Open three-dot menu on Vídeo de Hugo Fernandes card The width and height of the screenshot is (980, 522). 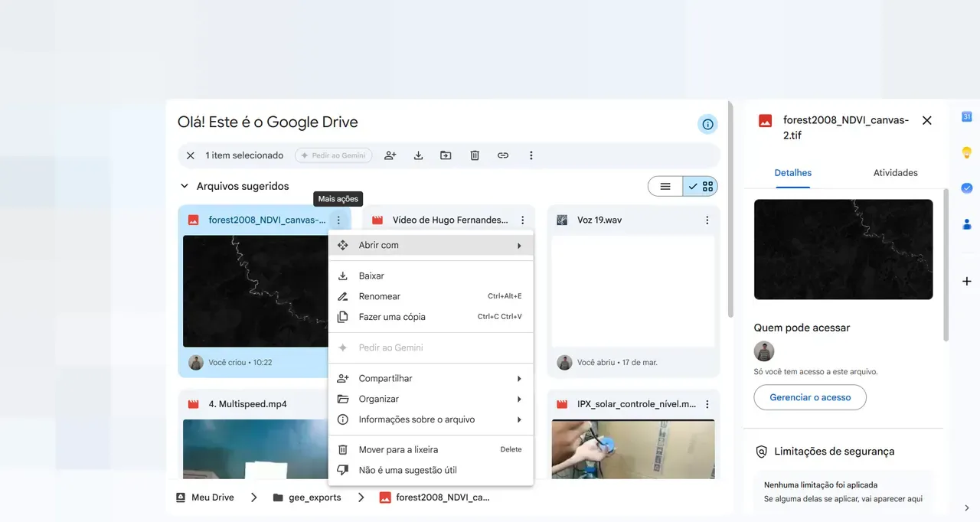pos(523,220)
